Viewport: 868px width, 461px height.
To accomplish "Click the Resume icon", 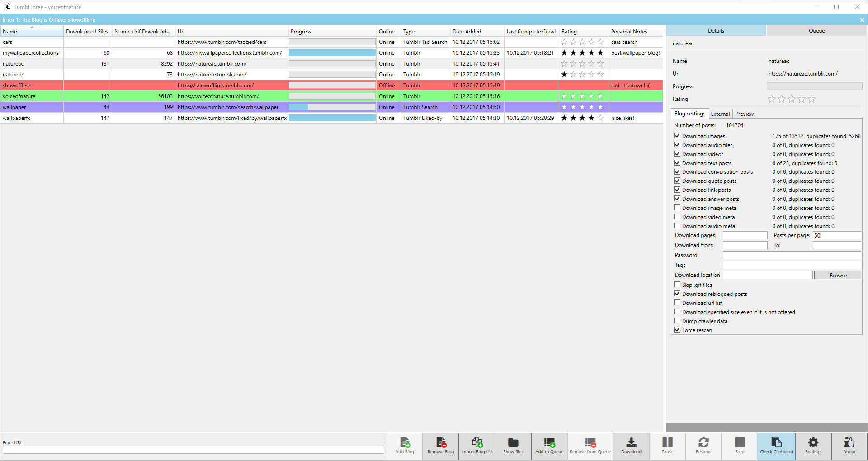I will 703,442.
